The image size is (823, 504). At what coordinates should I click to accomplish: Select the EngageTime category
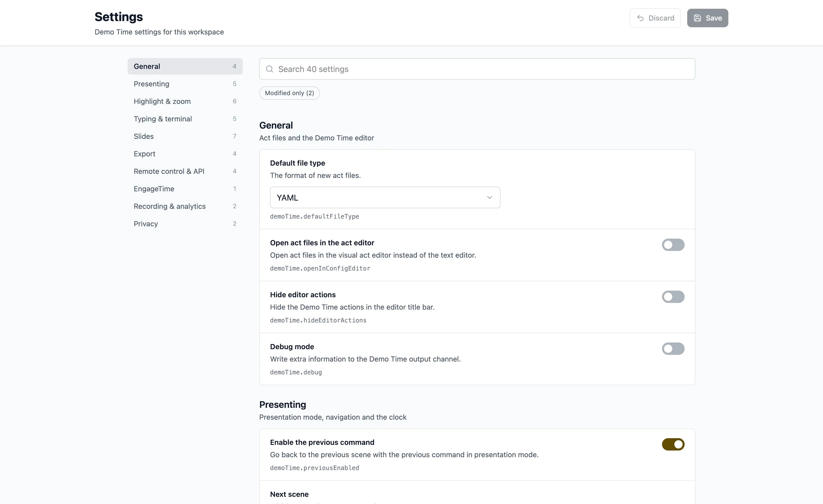(185, 189)
